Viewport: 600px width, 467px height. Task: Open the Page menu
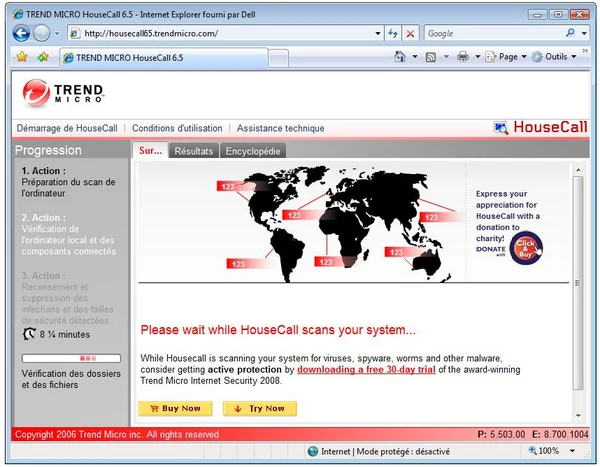(x=506, y=57)
